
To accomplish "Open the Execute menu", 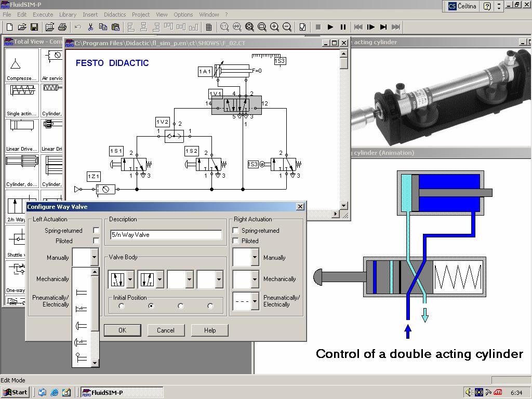I will [x=43, y=15].
